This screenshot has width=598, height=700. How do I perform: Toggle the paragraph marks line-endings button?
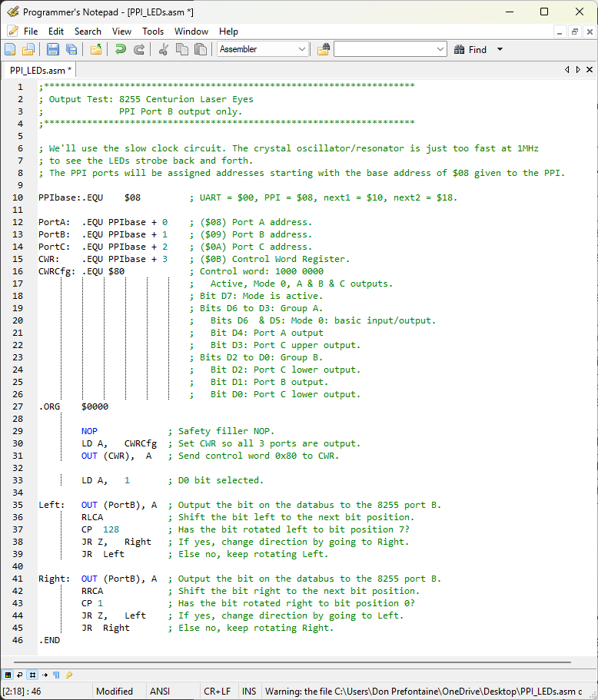tap(57, 675)
